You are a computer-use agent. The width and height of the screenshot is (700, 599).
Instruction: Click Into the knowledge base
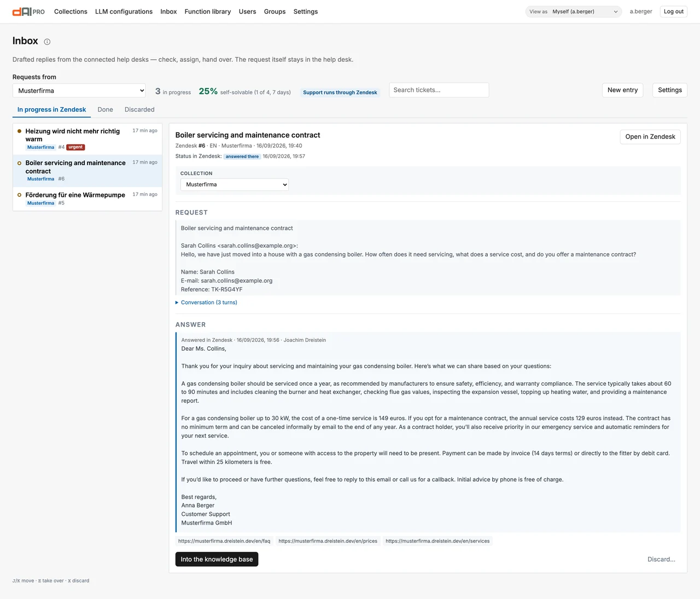tap(217, 559)
